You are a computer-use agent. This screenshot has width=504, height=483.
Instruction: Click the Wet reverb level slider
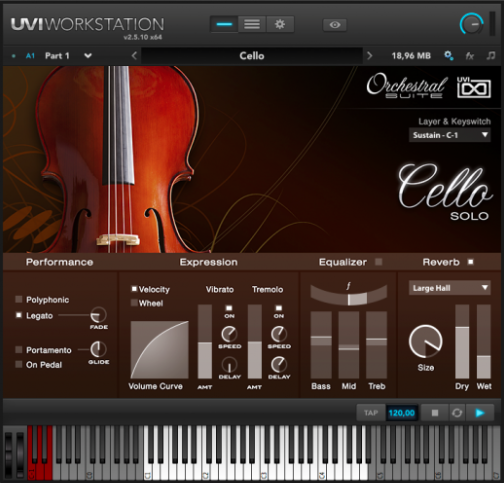click(x=484, y=341)
